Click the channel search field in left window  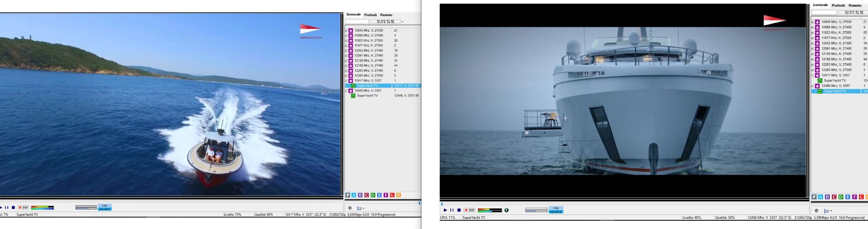coord(357,21)
